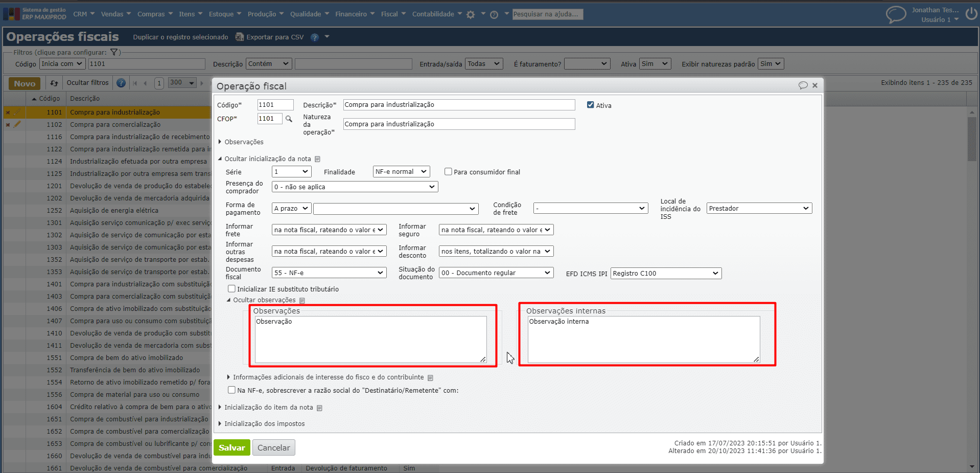
Task: Click the list's vertical scrollbar thumb
Action: (x=971, y=139)
